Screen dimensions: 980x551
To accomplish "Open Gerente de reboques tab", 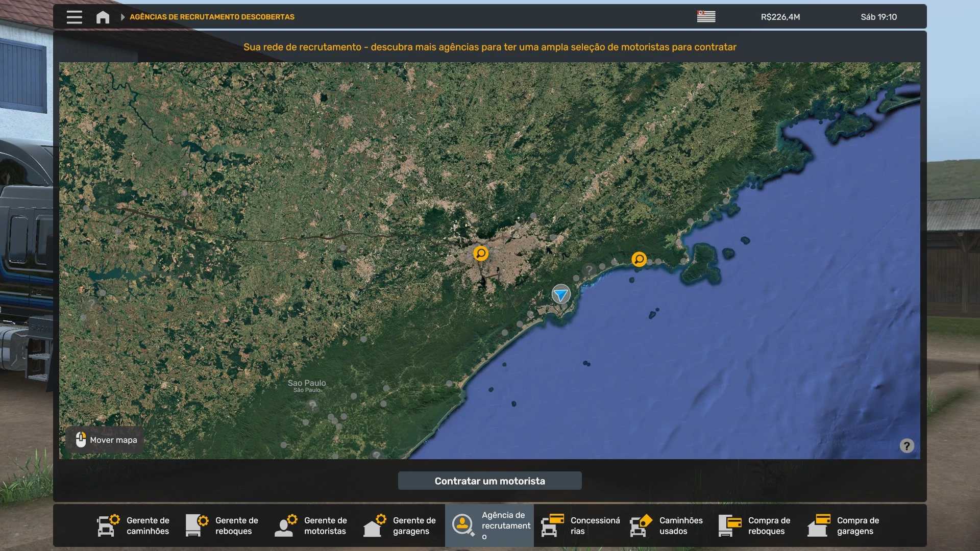I will pyautogui.click(x=223, y=525).
